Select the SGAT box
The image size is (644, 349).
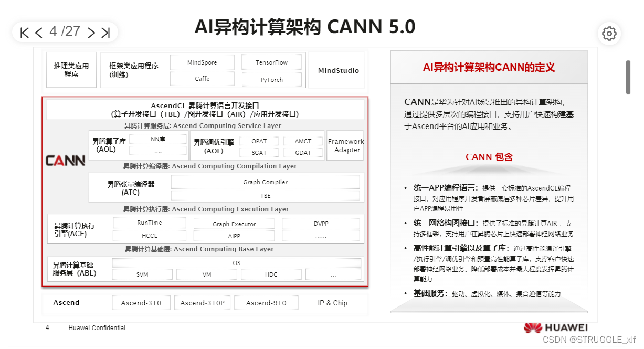pyautogui.click(x=259, y=153)
